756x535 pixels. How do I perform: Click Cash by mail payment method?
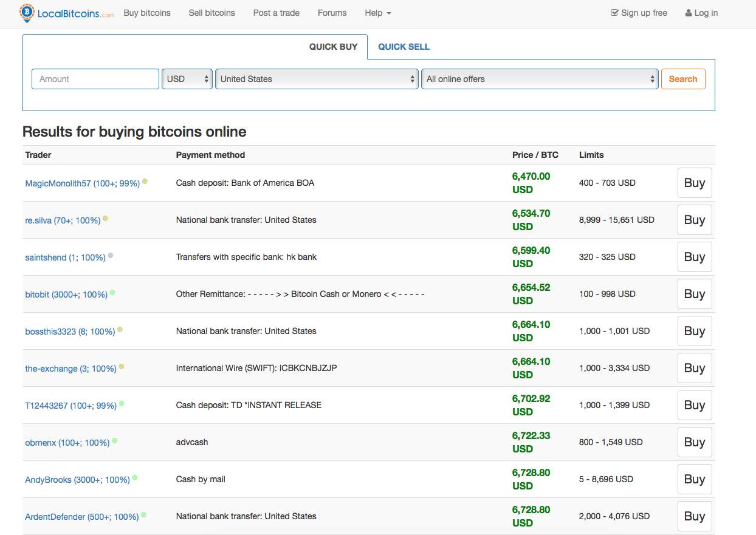coord(201,479)
